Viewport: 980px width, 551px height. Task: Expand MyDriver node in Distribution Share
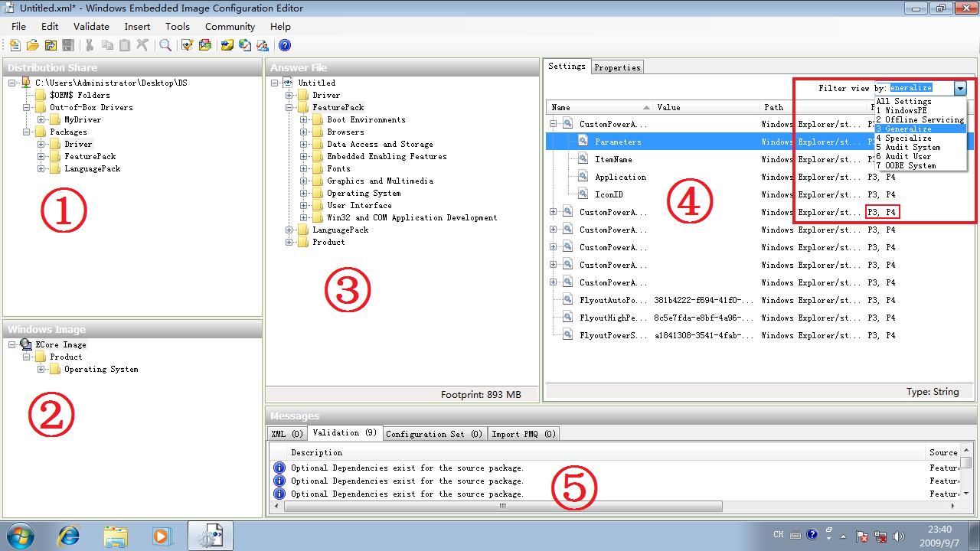point(41,119)
